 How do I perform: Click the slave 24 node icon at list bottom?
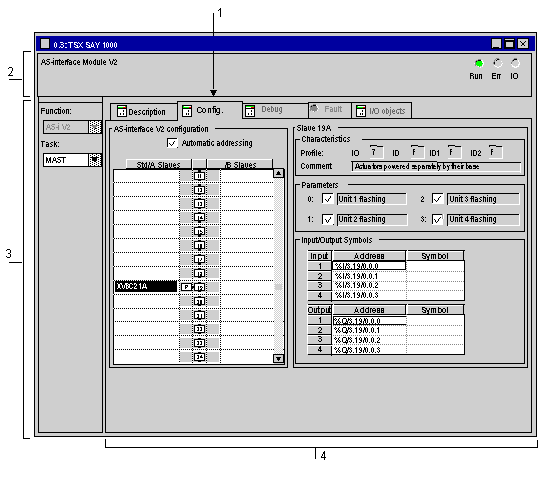tap(200, 357)
